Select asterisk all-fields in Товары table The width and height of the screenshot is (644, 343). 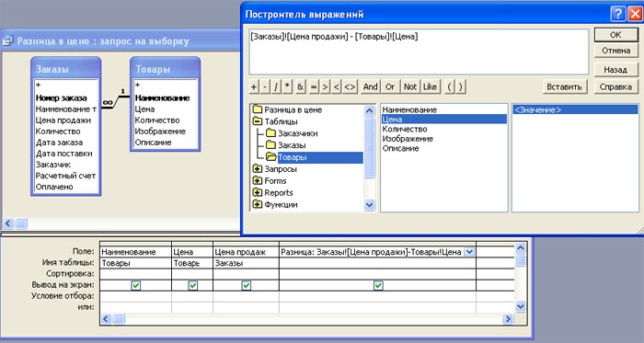pyautogui.click(x=138, y=86)
